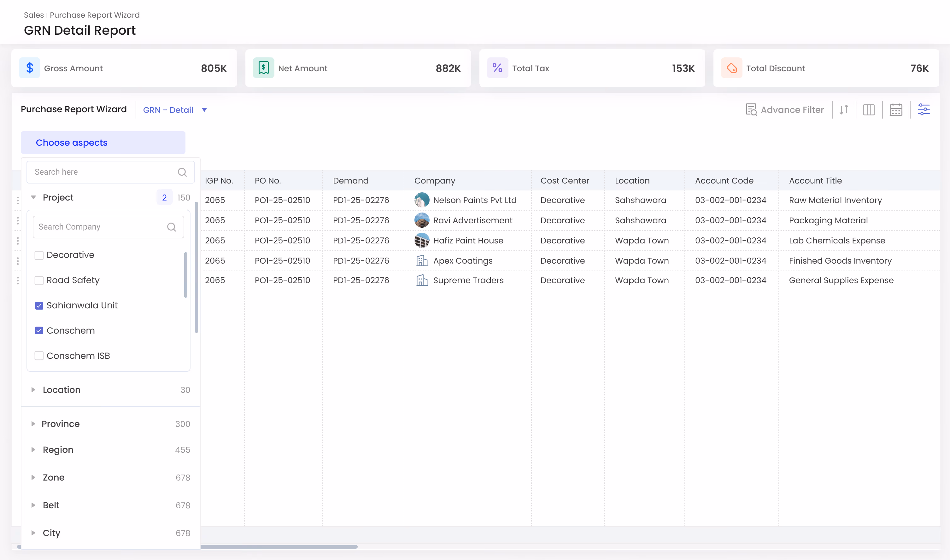Focus the Search here field
The height and width of the screenshot is (560, 950).
(111, 172)
